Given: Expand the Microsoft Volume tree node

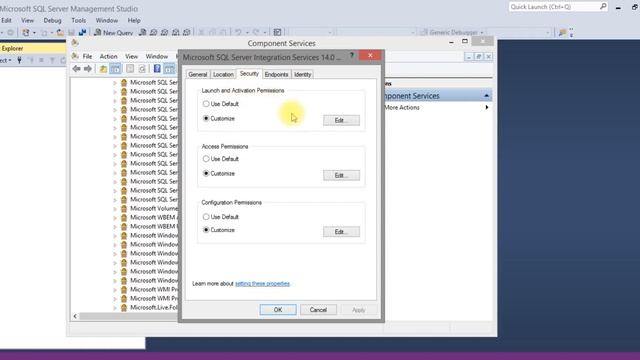Looking at the screenshot, I should coord(115,209).
